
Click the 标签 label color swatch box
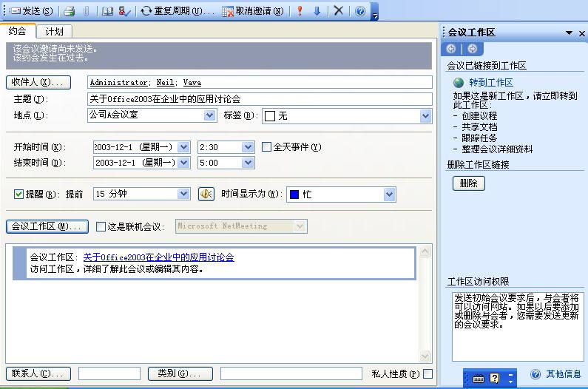[x=270, y=116]
